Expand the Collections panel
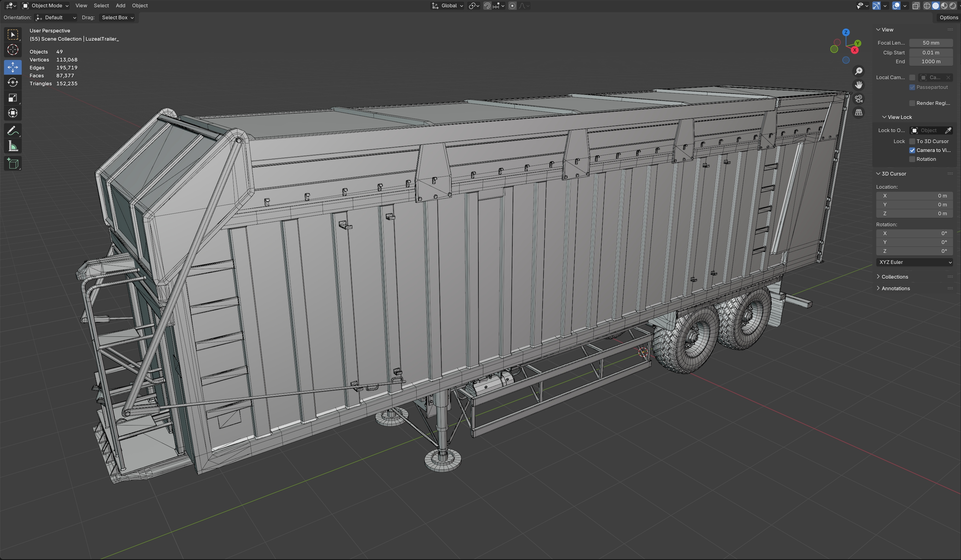 click(x=894, y=277)
